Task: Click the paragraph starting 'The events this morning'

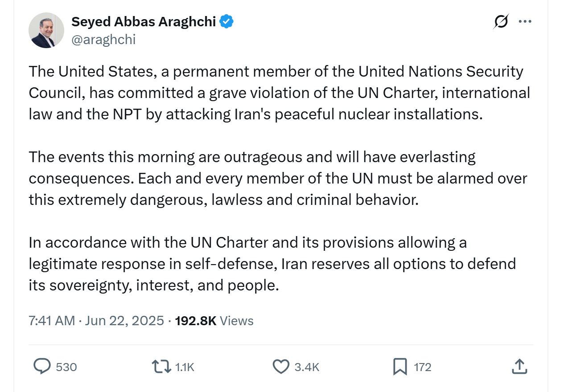Action: (278, 178)
